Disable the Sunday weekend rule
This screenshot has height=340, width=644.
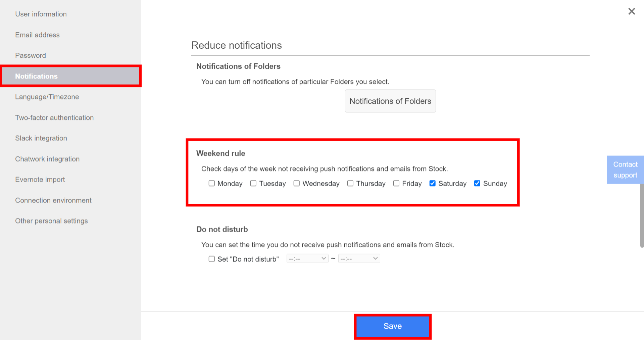pos(477,183)
